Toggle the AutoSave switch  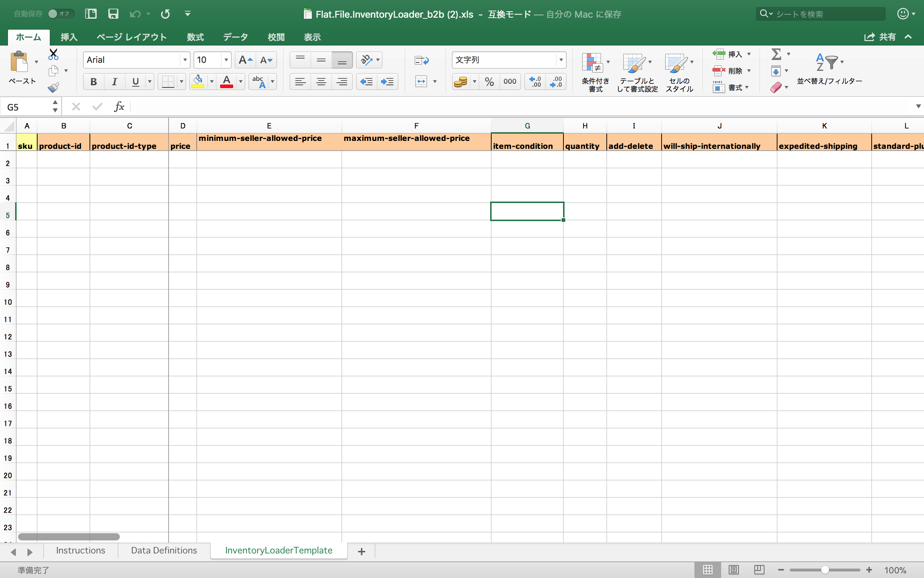point(60,14)
